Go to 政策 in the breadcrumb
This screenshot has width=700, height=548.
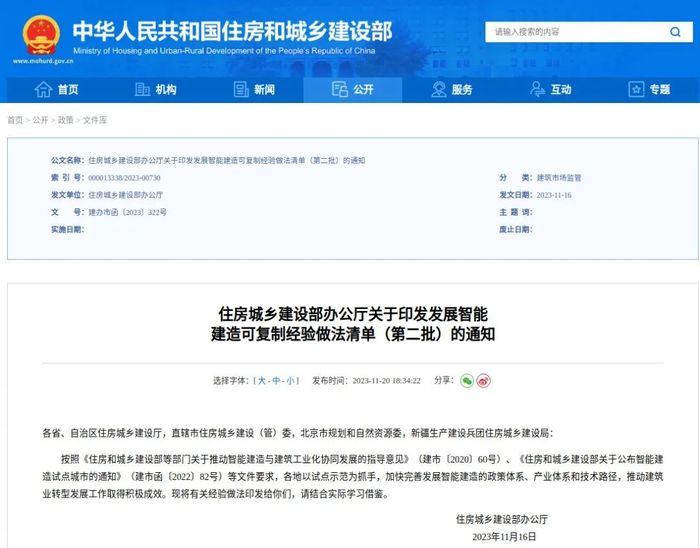tap(65, 120)
